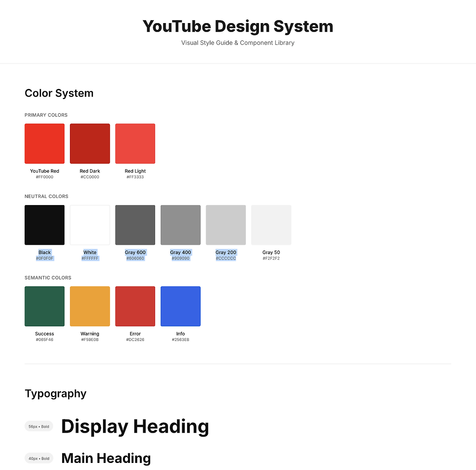Select the Gray 200 swatch

226,225
